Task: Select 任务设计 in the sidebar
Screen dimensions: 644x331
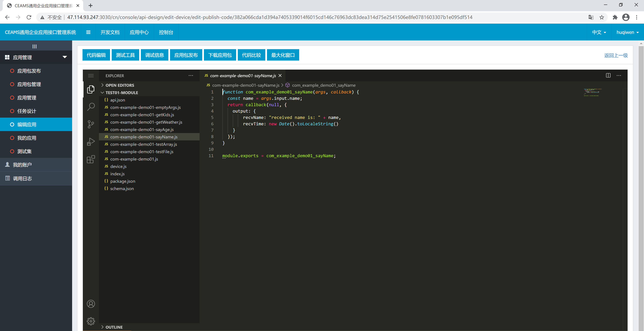Action: coord(36,111)
